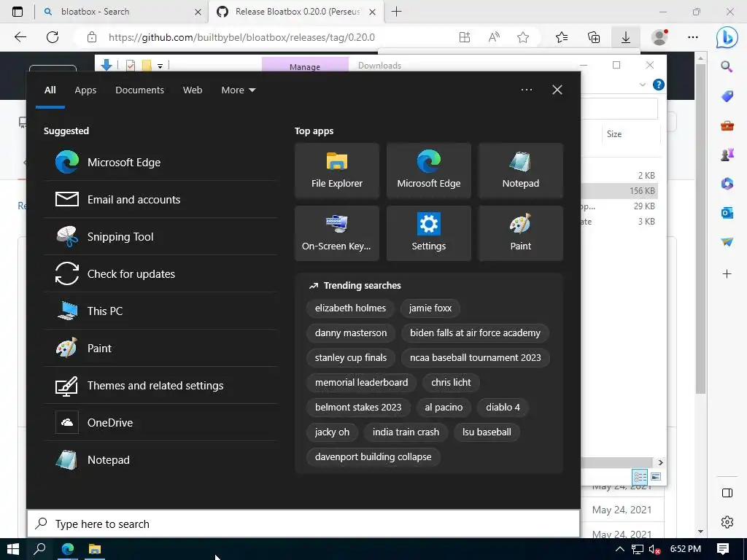The width and height of the screenshot is (747, 560).
Task: Open Edge sidebar Shopping tag icon
Action: [x=727, y=96]
